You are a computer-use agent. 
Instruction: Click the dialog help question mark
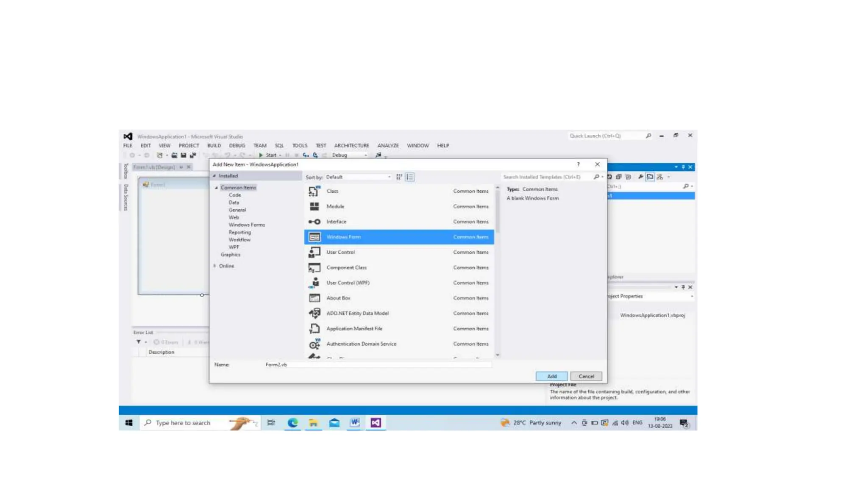(578, 164)
